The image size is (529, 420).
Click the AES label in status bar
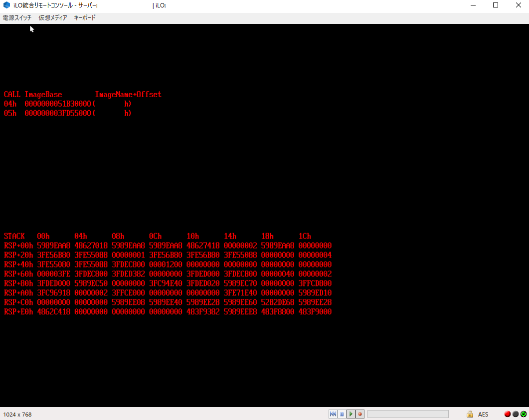[483, 414]
